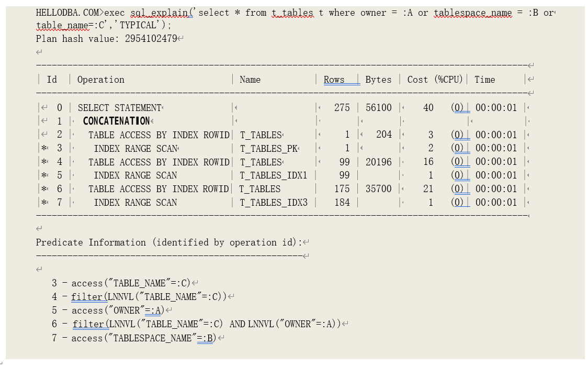
Task: Click the Cost (%CPU) column header
Action: point(435,80)
